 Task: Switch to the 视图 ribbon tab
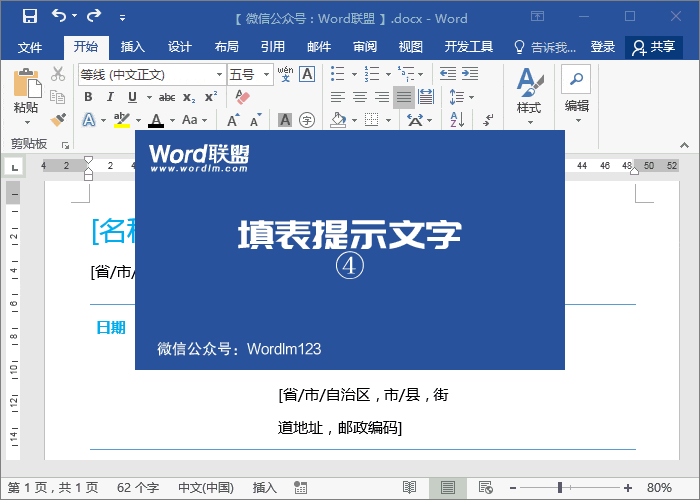click(411, 46)
